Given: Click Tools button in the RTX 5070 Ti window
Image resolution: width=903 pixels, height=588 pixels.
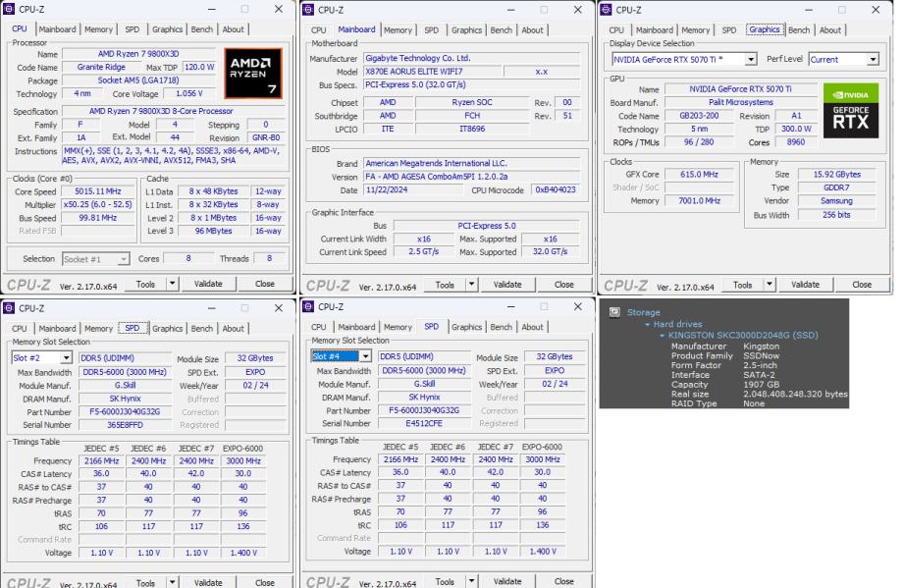Looking at the screenshot, I should [742, 284].
